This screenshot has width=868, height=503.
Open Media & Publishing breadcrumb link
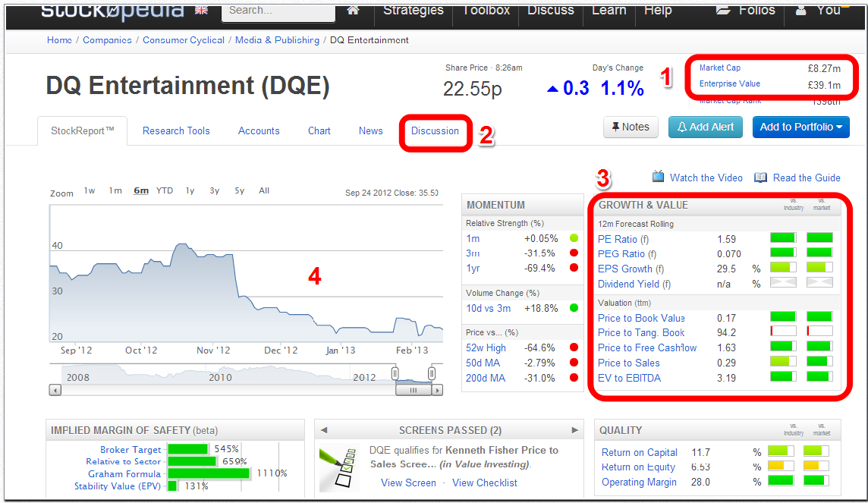tap(278, 40)
